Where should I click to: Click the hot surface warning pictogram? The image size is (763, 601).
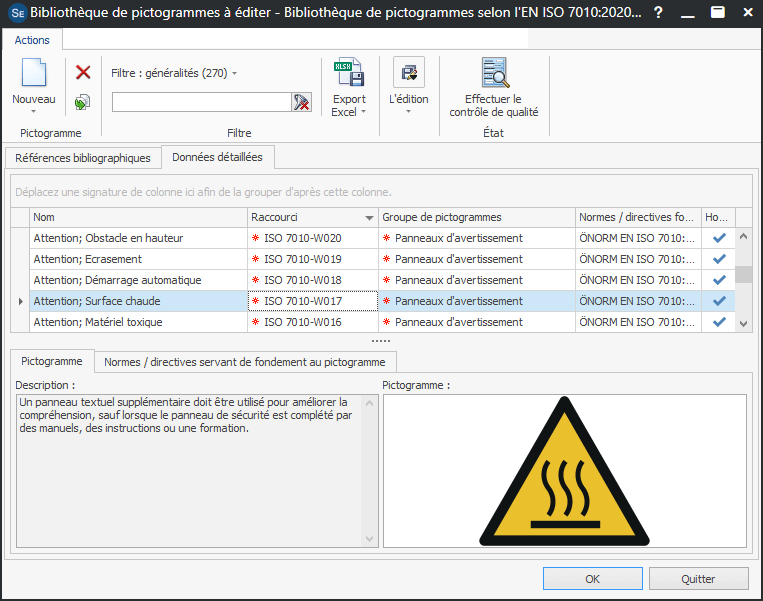[x=564, y=471]
